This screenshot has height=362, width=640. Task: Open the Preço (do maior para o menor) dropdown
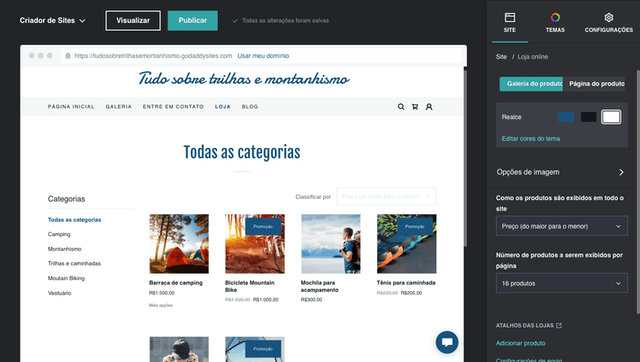click(x=562, y=226)
